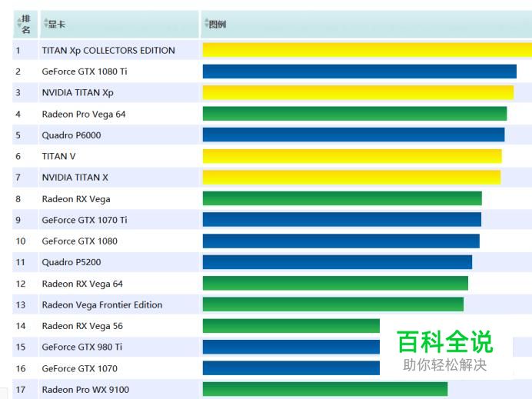Viewport: 532px width, 399px height.
Task: Click the green bar for Radeon RX Vega rank 8
Action: [x=342, y=198]
